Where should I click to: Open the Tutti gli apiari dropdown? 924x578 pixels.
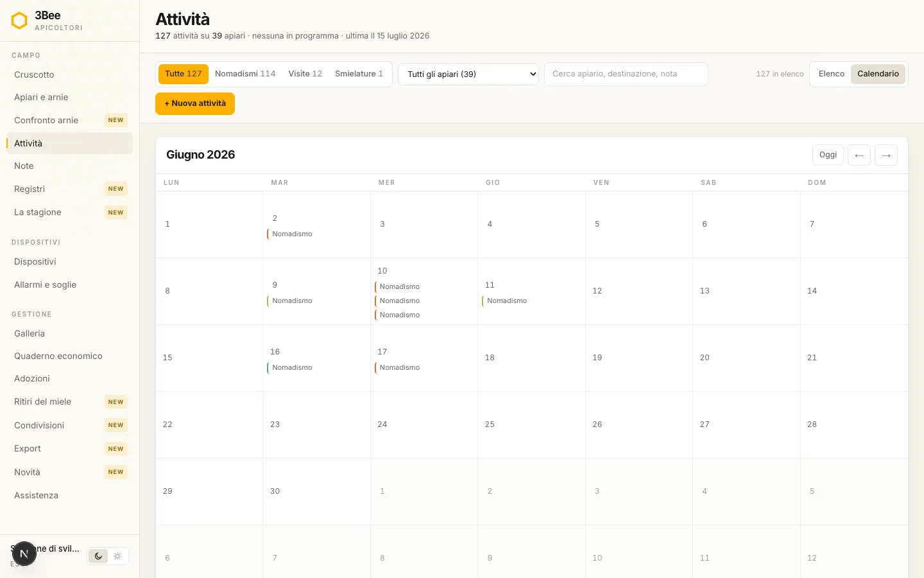tap(468, 74)
